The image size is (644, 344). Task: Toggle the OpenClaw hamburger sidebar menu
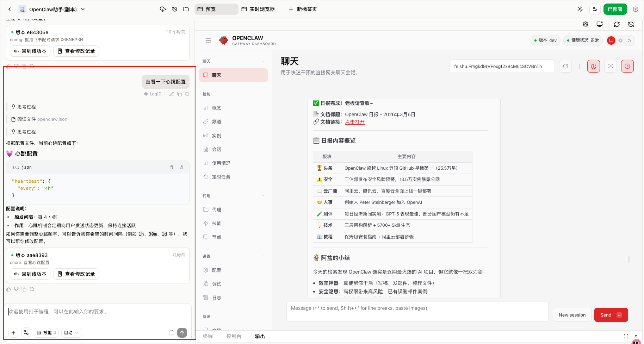[208, 40]
